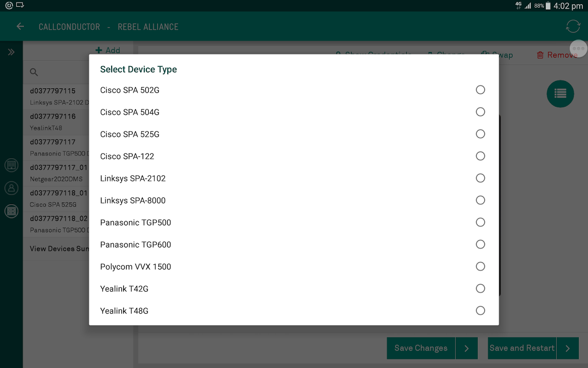Click the Swap button
Image resolution: width=588 pixels, height=368 pixels.
[497, 55]
